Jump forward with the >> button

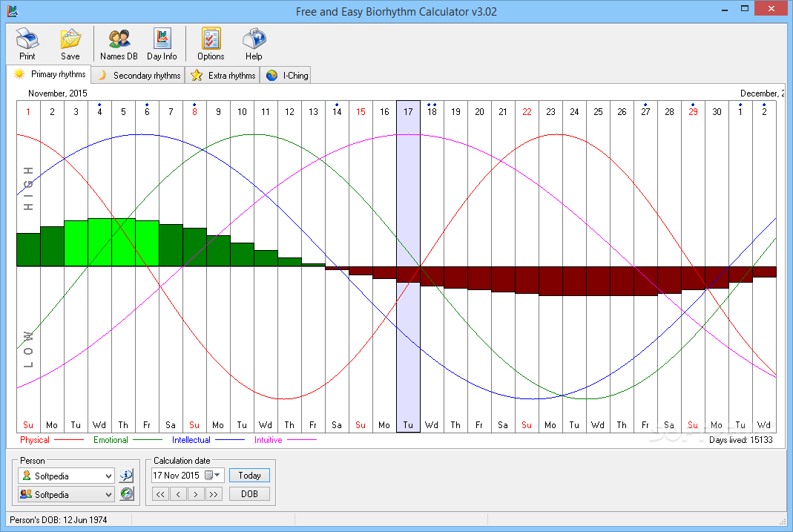pos(214,494)
